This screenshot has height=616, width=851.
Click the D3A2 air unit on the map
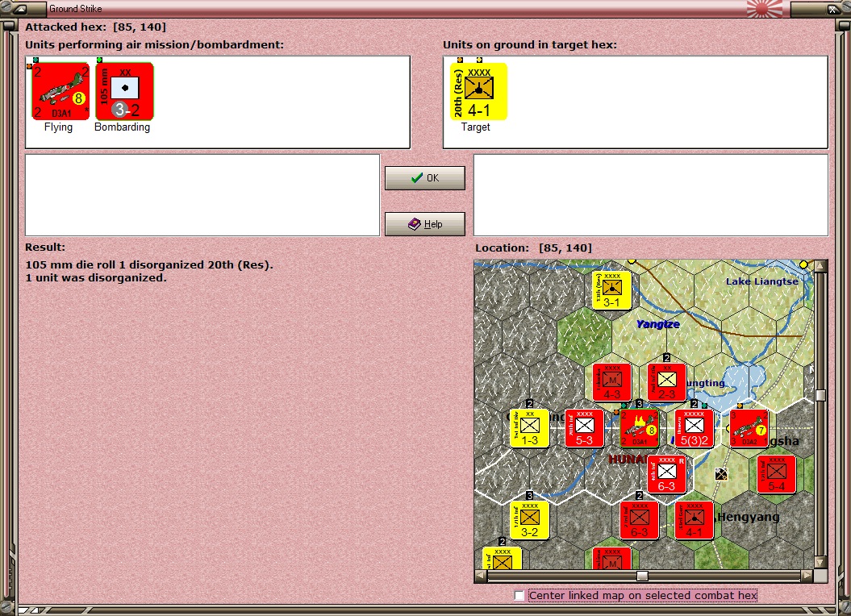coord(749,429)
